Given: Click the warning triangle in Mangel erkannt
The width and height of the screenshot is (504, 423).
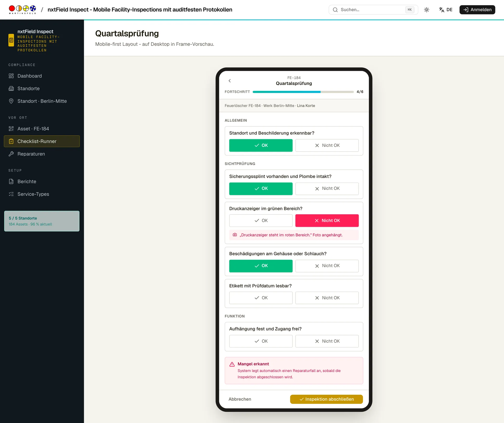Looking at the screenshot, I should point(232,365).
